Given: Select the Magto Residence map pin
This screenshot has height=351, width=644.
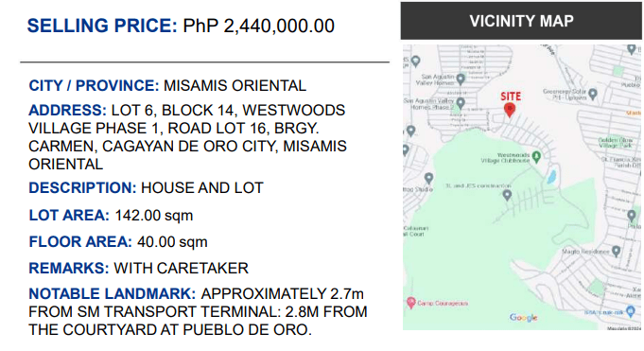Looking at the screenshot, I should pyautogui.click(x=616, y=251).
